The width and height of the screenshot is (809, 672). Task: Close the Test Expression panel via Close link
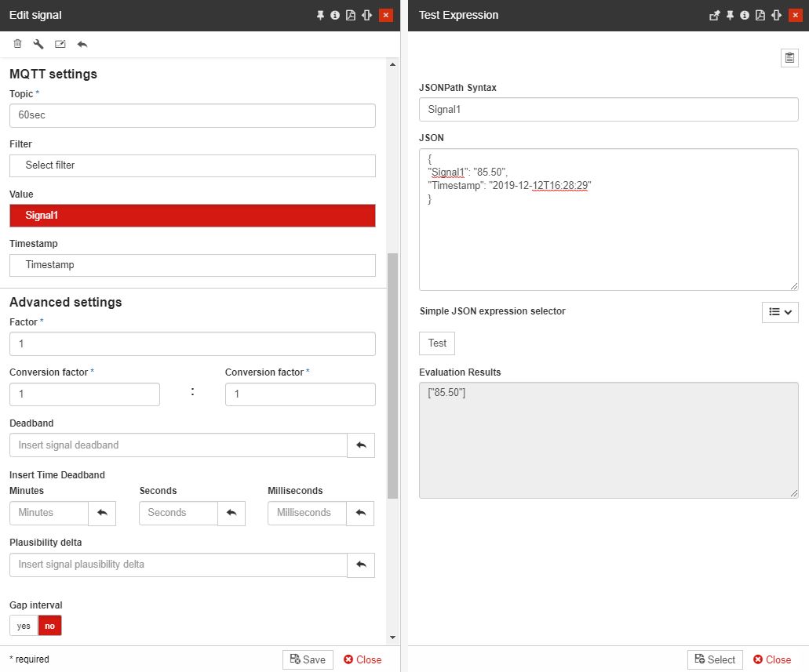[771, 659]
